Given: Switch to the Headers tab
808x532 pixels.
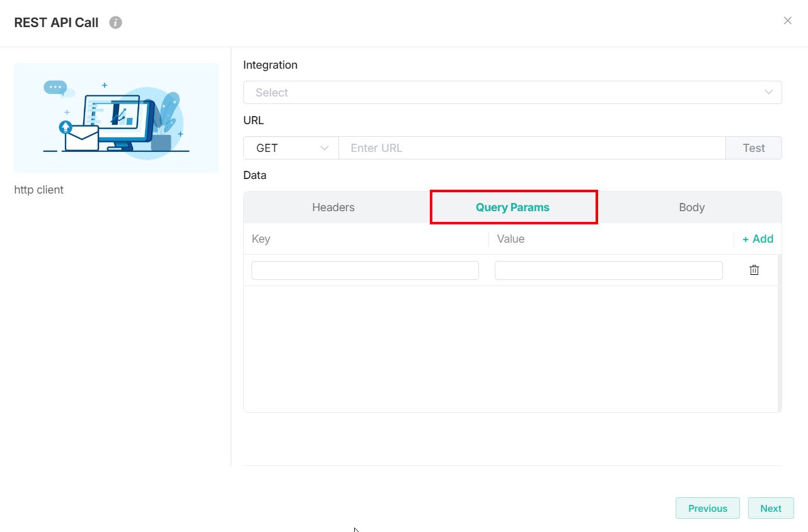Looking at the screenshot, I should point(333,207).
